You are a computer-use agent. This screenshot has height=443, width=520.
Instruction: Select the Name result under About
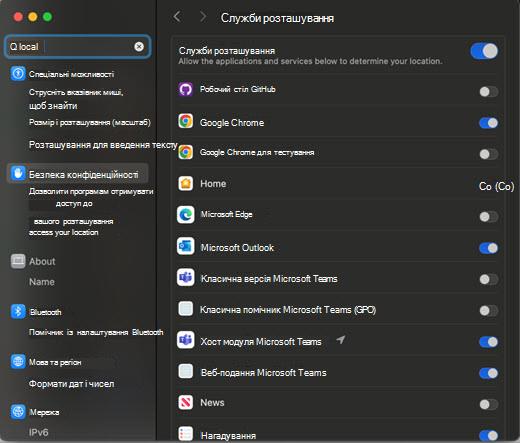[x=42, y=282]
